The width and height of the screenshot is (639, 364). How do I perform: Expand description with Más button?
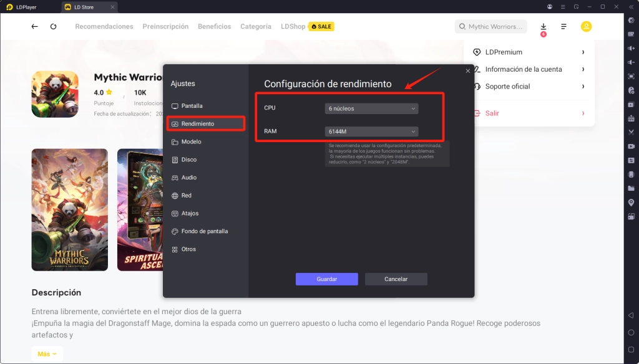pos(47,354)
